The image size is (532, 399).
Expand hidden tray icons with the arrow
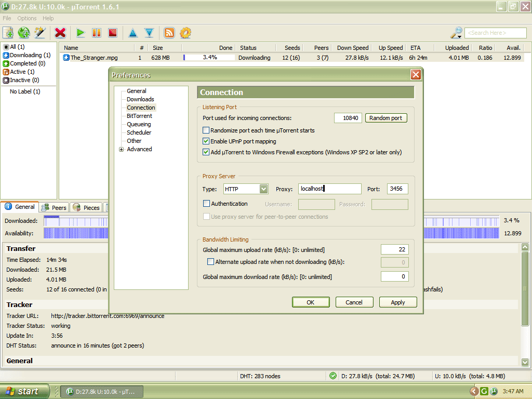pyautogui.click(x=474, y=391)
